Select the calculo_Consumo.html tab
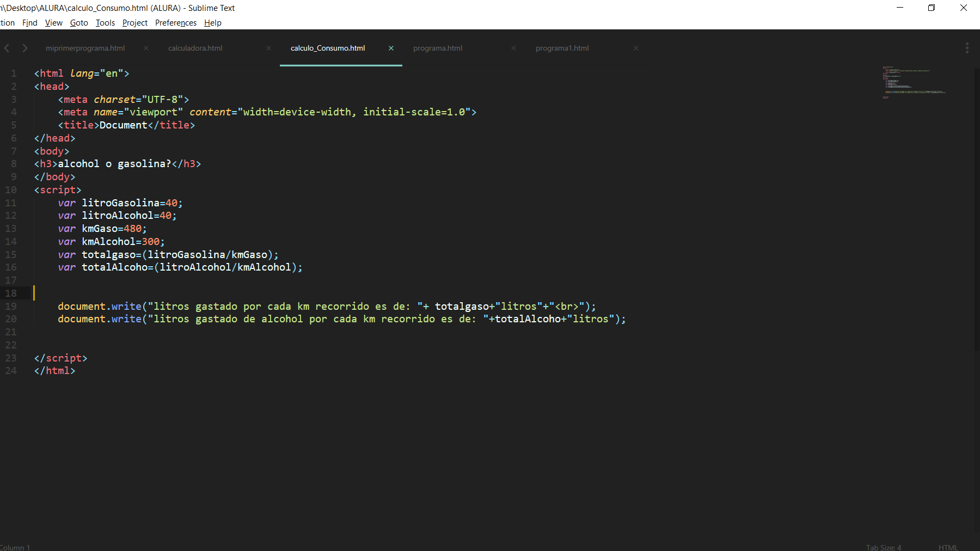The height and width of the screenshot is (551, 980). click(x=328, y=48)
